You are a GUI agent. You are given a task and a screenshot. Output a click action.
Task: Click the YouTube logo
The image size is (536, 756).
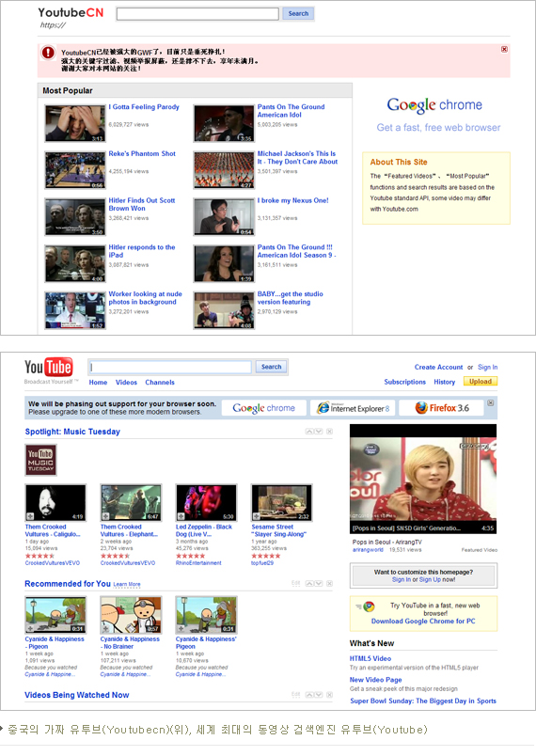coord(49,368)
